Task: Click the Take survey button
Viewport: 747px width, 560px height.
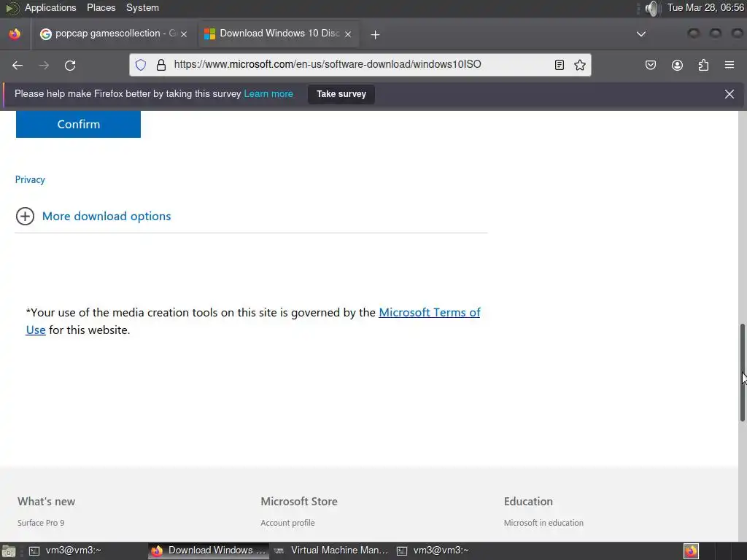Action: click(x=341, y=94)
